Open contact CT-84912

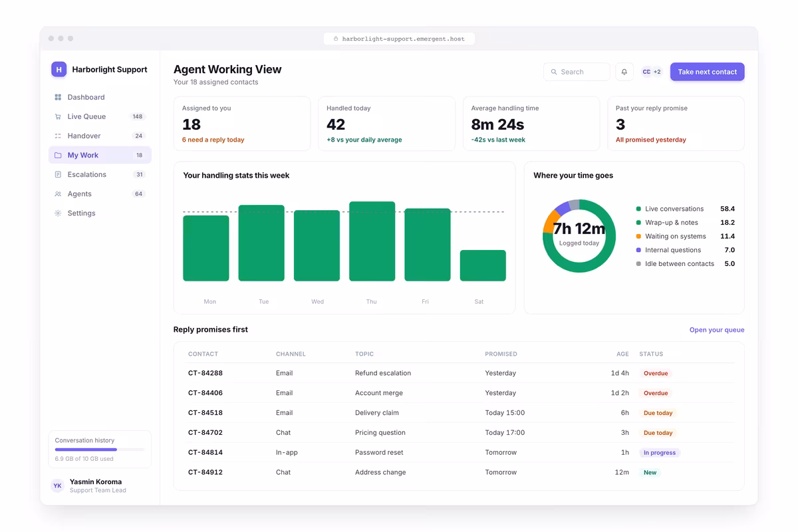point(205,473)
